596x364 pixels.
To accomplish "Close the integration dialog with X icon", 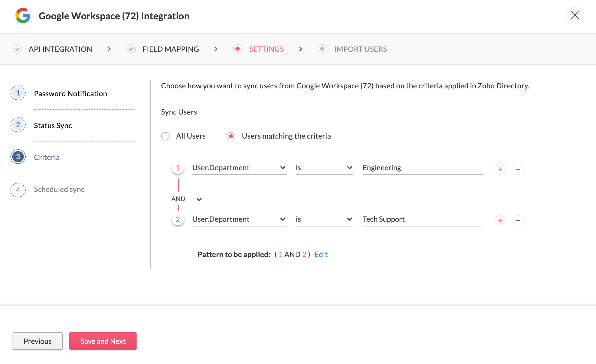I will coord(575,15).
